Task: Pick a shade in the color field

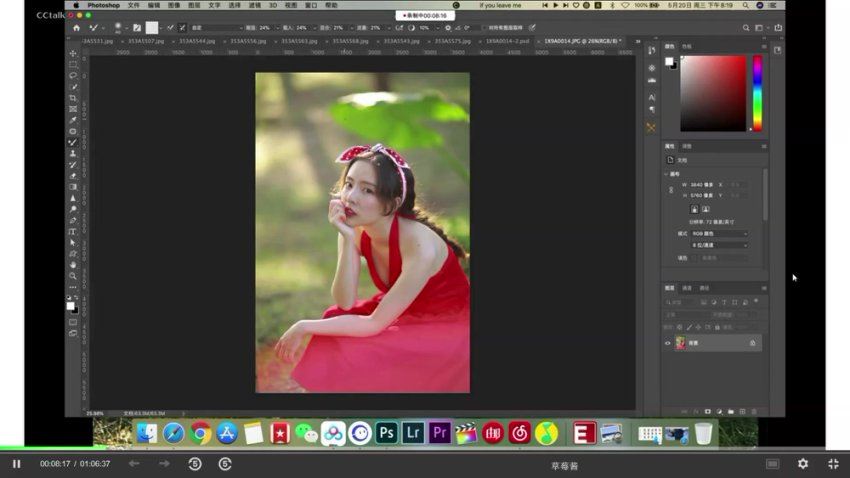Action: tap(713, 93)
